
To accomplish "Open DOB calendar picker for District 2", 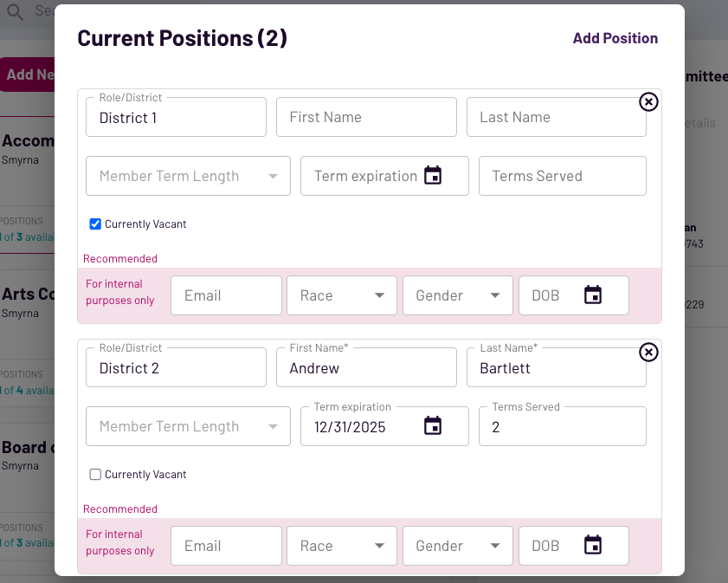I will coord(593,546).
